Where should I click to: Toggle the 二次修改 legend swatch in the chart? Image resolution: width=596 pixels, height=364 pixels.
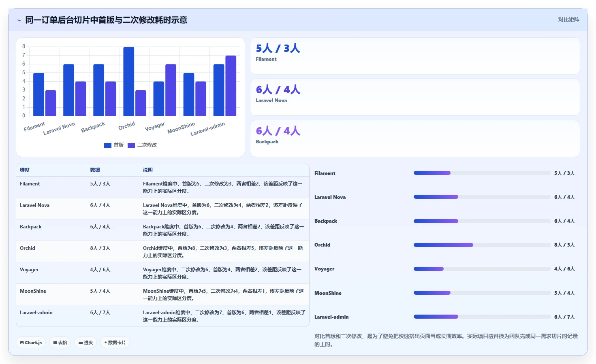click(131, 145)
